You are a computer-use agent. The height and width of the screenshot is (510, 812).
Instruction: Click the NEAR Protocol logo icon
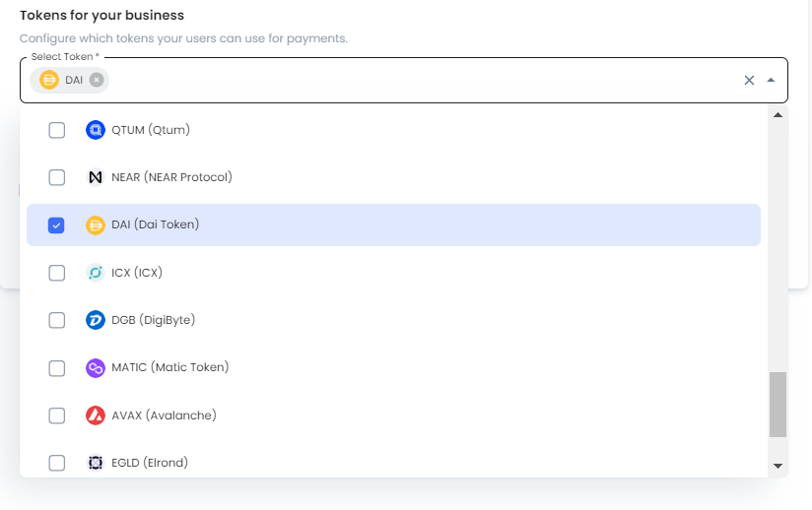96,177
